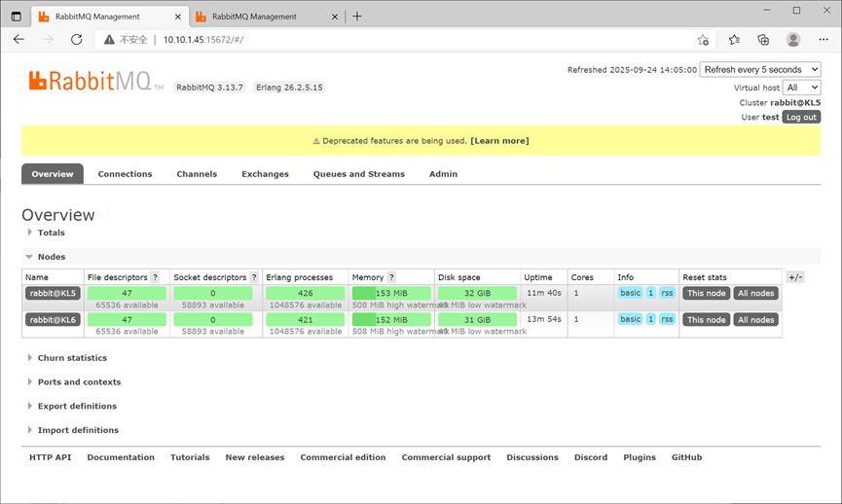Click the browser back arrow
The height and width of the screenshot is (504, 842).
tap(19, 40)
